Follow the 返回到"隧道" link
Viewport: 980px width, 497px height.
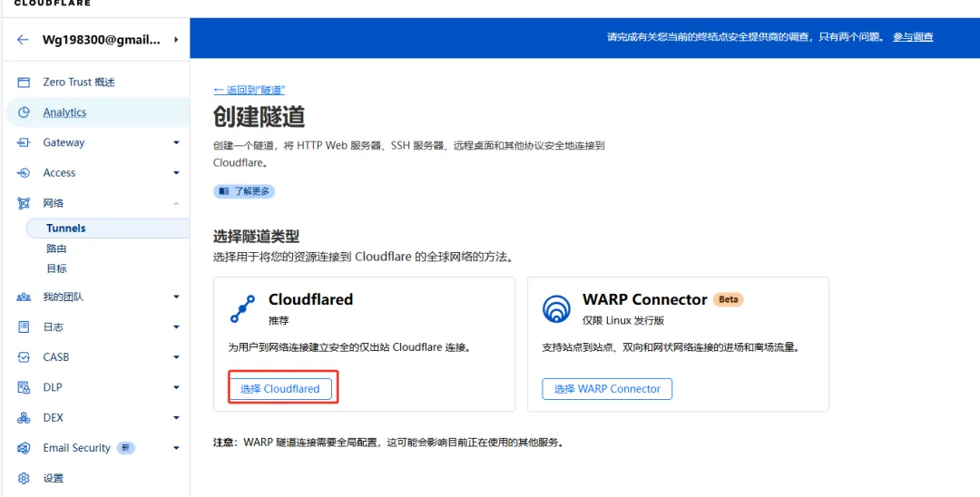click(250, 90)
